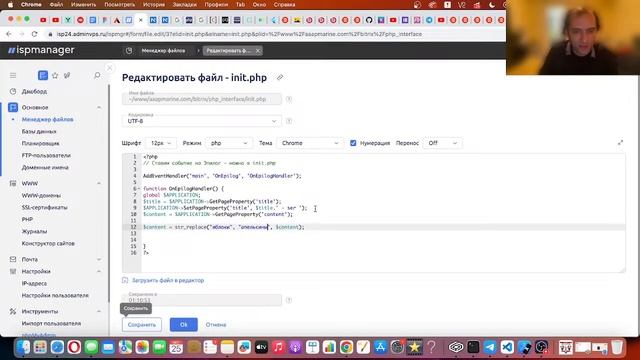Image resolution: width=640 pixels, height=360 pixels.
Task: Close the Редактировать ф... tab
Action: point(258,51)
